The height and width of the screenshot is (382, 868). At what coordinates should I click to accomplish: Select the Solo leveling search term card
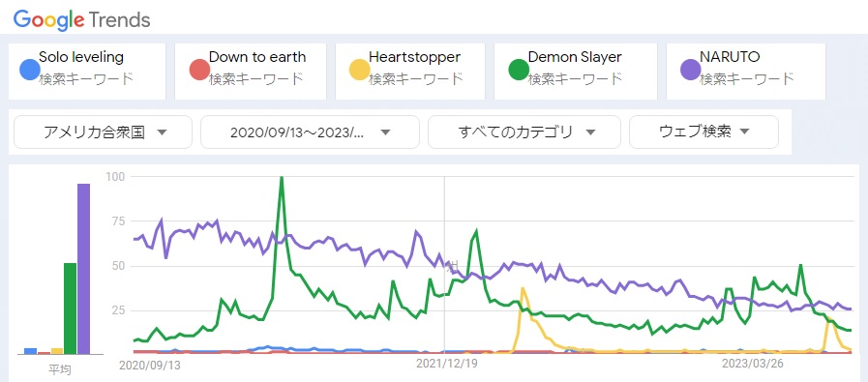[x=87, y=72]
